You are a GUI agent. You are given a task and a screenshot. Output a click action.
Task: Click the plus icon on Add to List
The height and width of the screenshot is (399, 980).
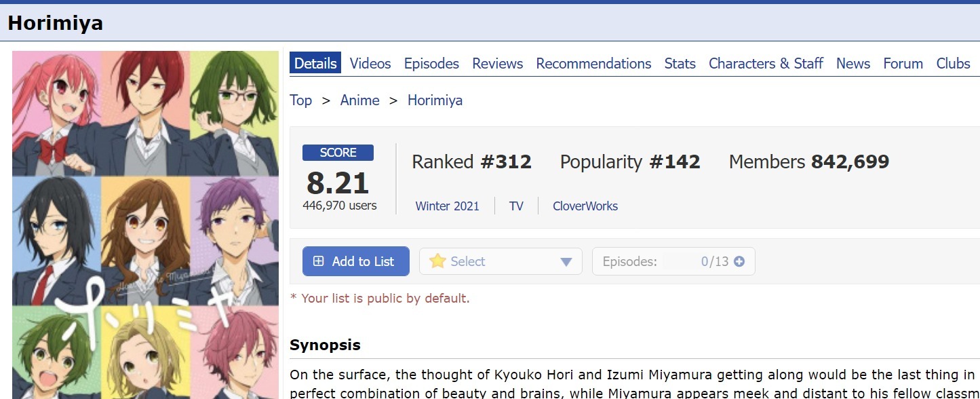click(x=318, y=261)
